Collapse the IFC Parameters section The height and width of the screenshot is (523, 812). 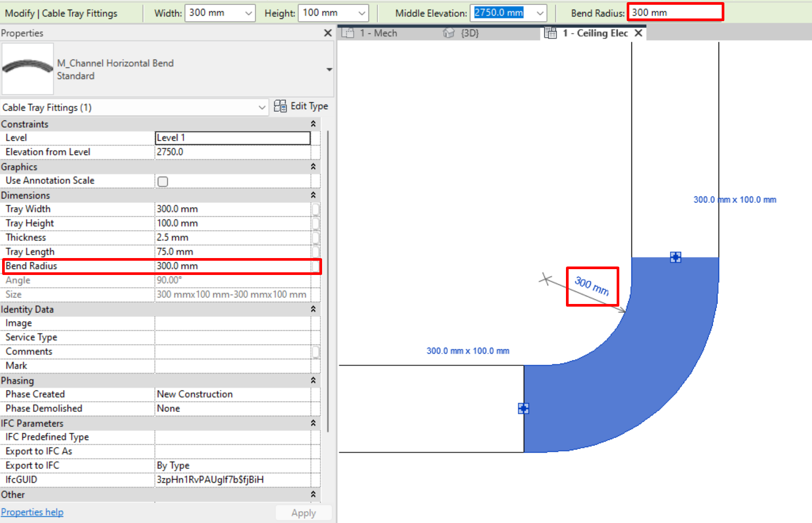pos(313,423)
